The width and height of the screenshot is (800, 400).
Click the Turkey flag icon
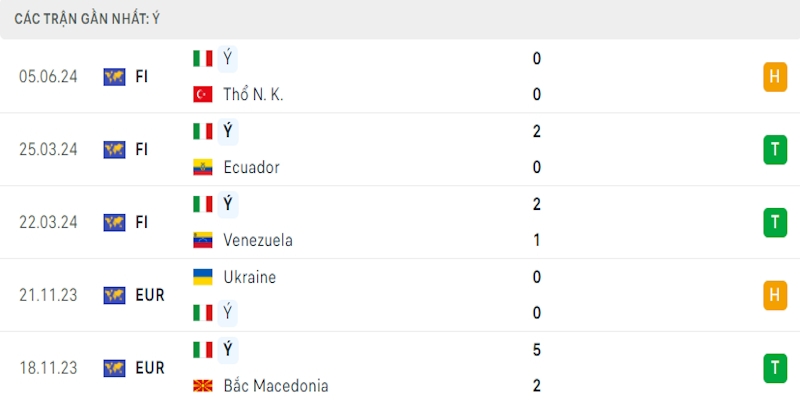(x=203, y=95)
